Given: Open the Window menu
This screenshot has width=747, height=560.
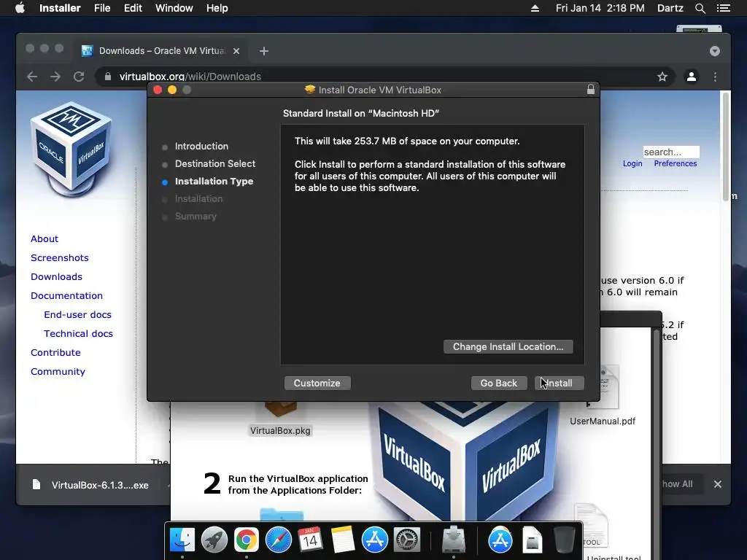Looking at the screenshot, I should click(x=174, y=8).
